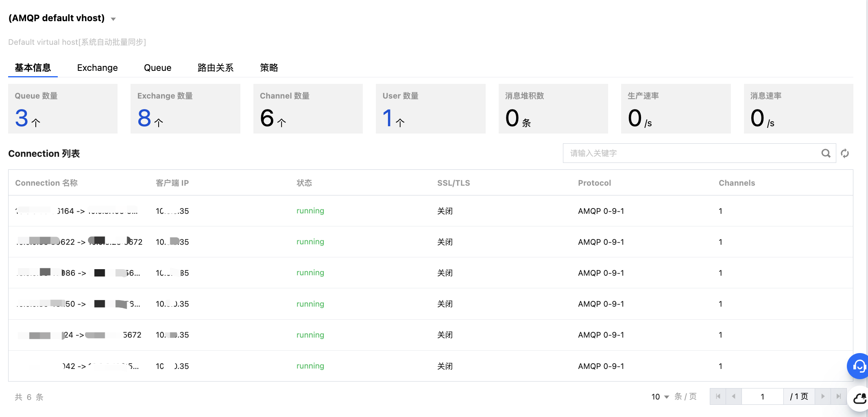The height and width of the screenshot is (417, 868).
Task: Switch to the Queue tab
Action: point(158,68)
